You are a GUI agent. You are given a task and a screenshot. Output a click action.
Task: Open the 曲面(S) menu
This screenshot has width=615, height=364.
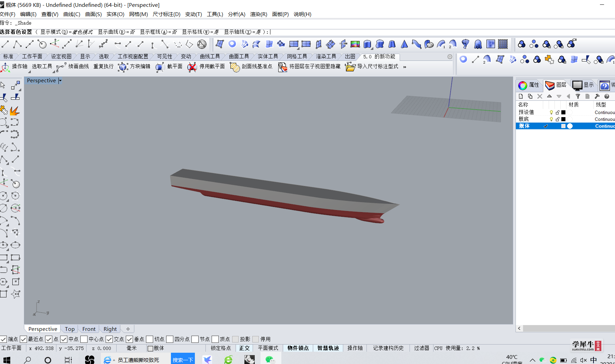93,14
